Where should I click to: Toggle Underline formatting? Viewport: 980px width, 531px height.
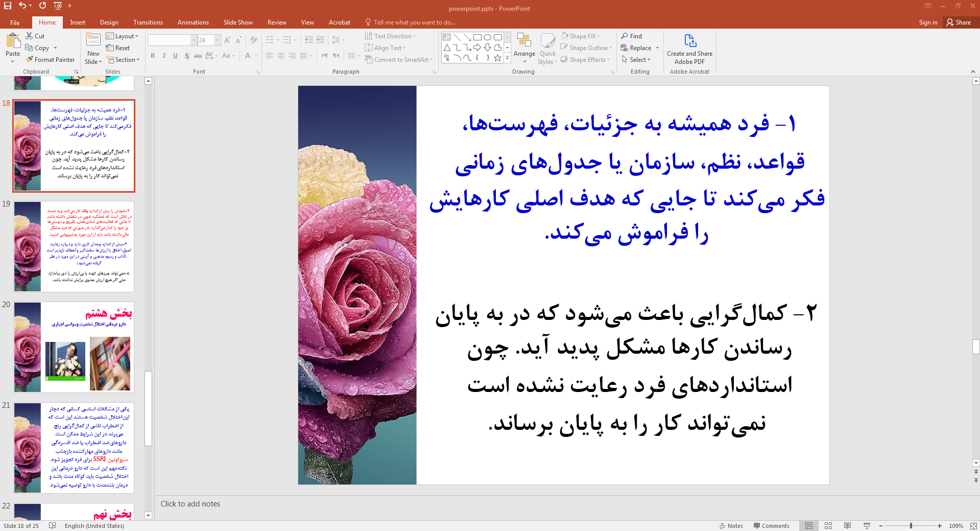[x=175, y=56]
